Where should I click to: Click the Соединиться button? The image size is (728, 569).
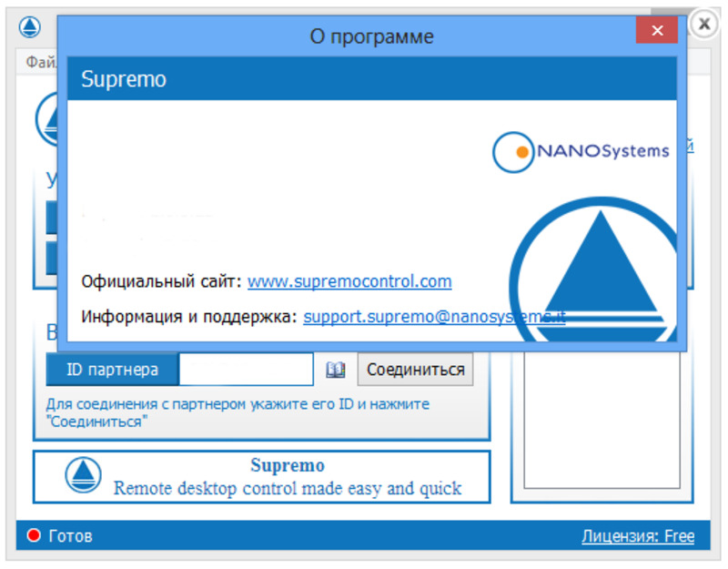pos(415,370)
